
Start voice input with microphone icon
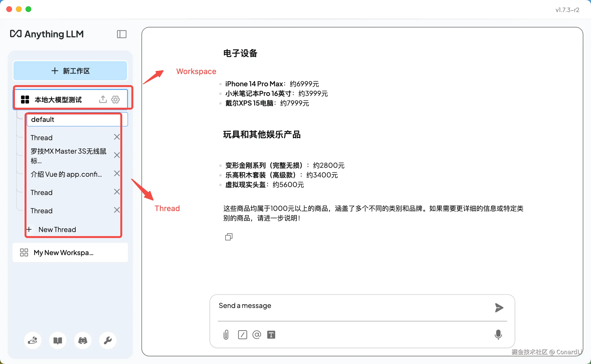tap(498, 335)
